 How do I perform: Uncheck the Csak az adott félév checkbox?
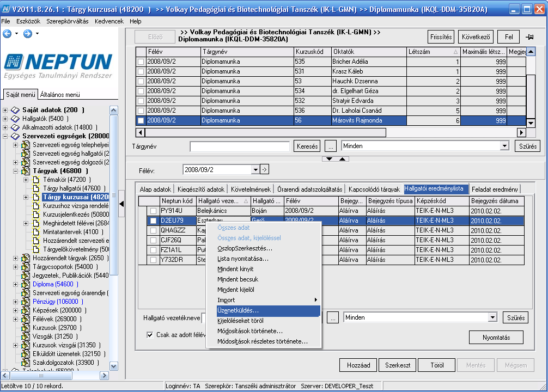pos(150,335)
